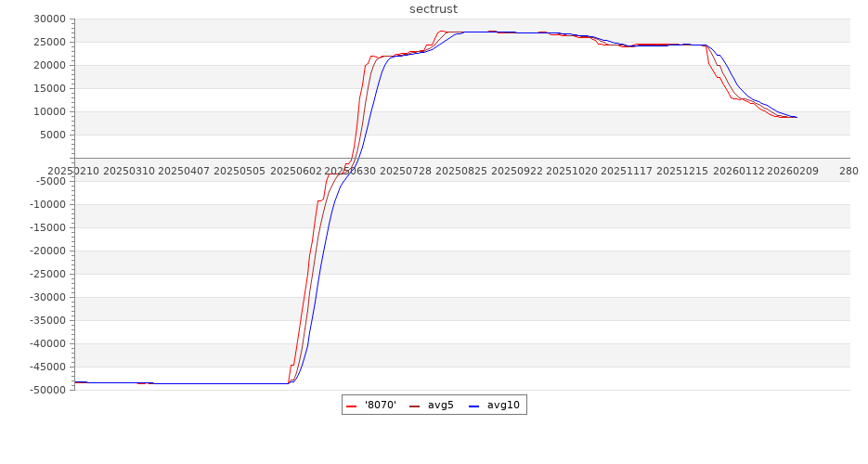Click the 20250505 date label
This screenshot has width=868, height=464.
[x=240, y=172]
